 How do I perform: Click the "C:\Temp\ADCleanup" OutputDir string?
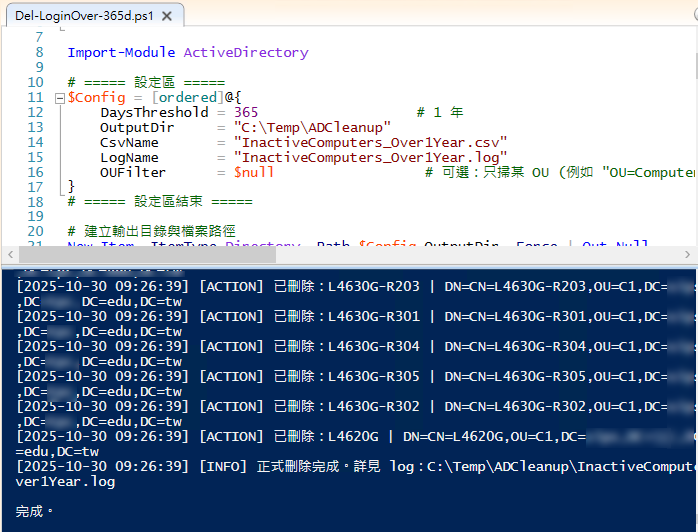pos(312,127)
